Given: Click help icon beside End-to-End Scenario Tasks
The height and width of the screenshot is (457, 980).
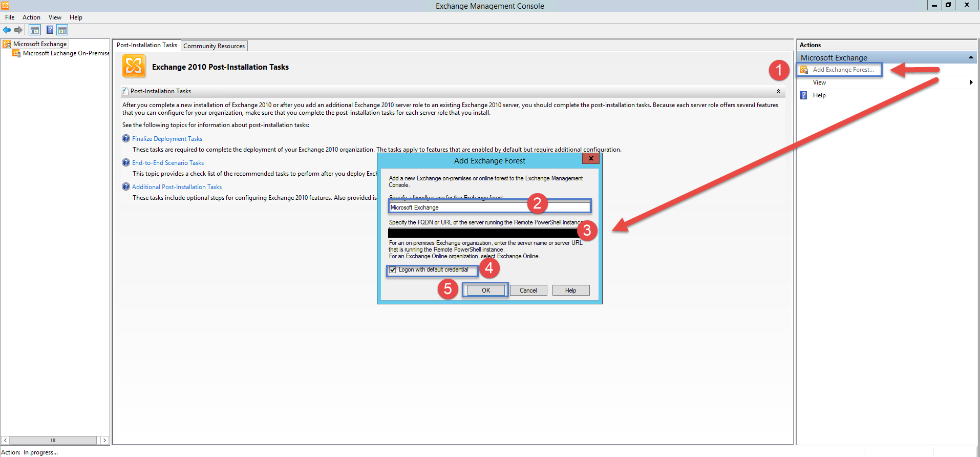Looking at the screenshot, I should [126, 162].
